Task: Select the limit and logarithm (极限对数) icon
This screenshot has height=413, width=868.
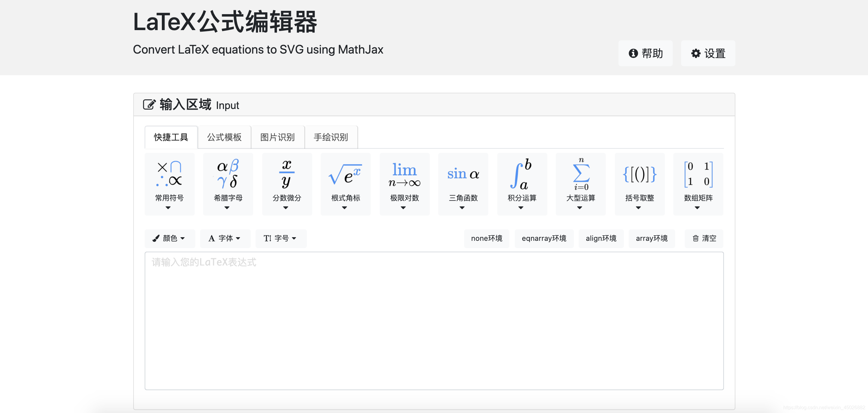Action: click(x=404, y=184)
